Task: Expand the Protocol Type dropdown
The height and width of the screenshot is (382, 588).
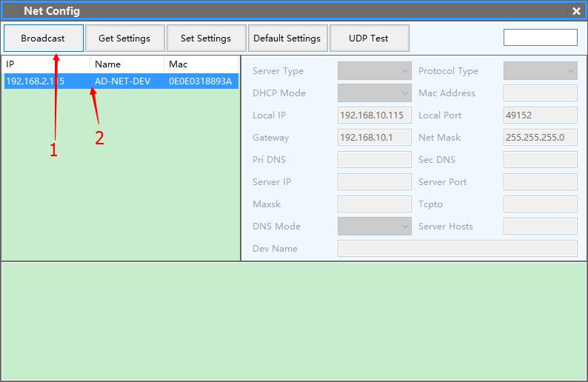Action: click(540, 71)
